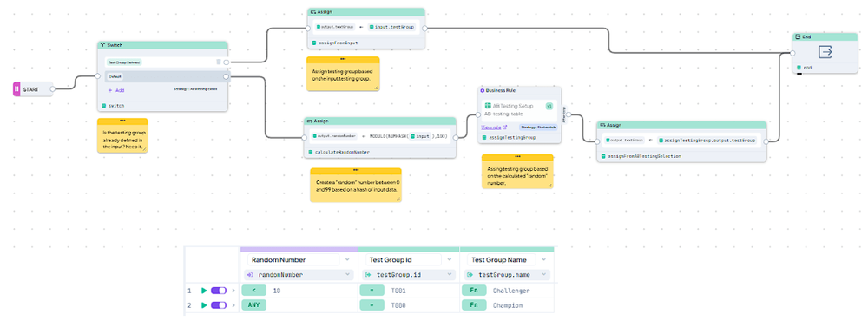Click the output icon beside testGroup.name

pyautogui.click(x=470, y=274)
